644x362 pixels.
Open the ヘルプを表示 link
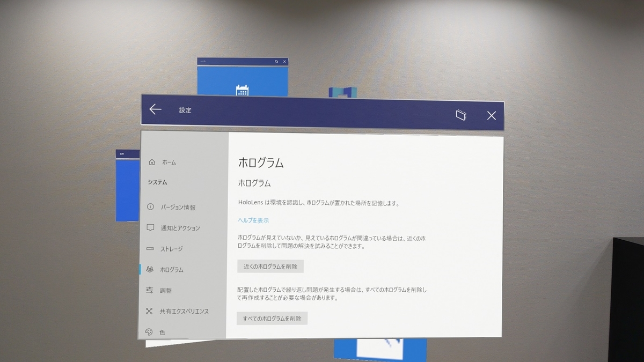pos(253,220)
